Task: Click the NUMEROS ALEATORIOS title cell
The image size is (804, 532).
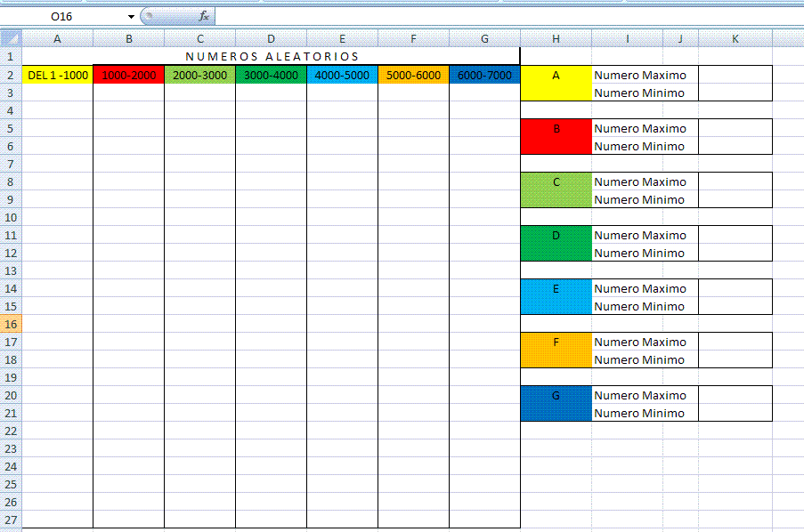Action: coord(272,57)
